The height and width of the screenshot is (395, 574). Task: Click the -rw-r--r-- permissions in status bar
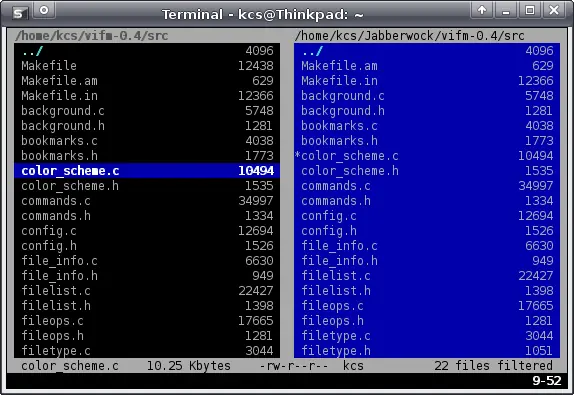pyautogui.click(x=294, y=366)
